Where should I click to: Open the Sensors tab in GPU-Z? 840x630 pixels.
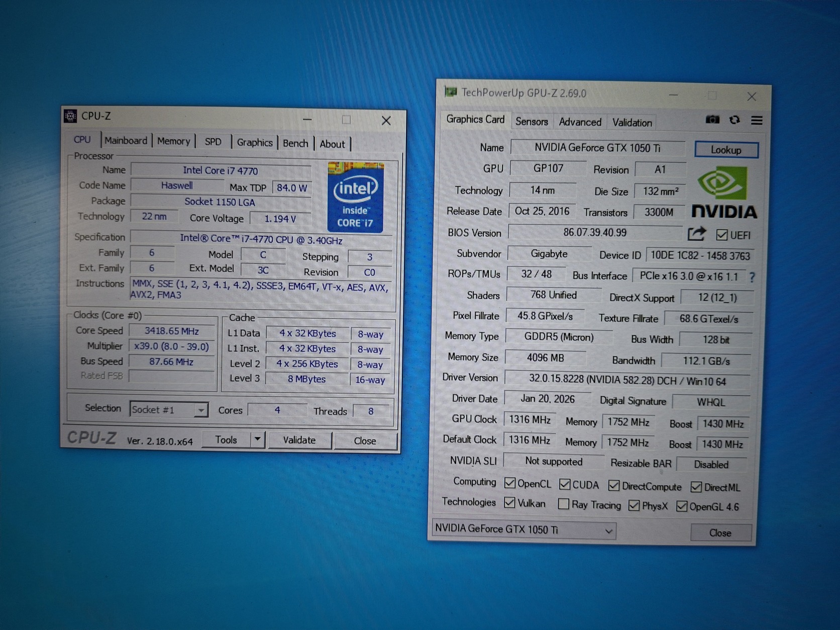tap(532, 122)
